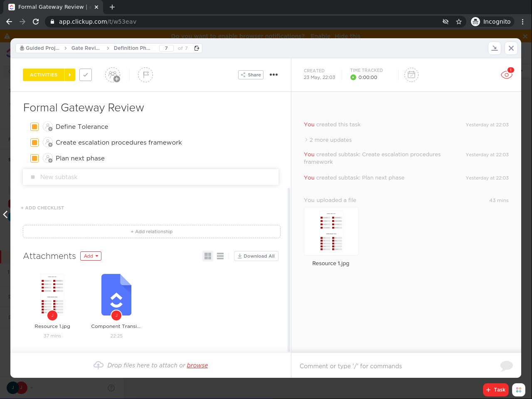532x399 pixels.
Task: Set priority with the flag icon
Action: (x=145, y=75)
